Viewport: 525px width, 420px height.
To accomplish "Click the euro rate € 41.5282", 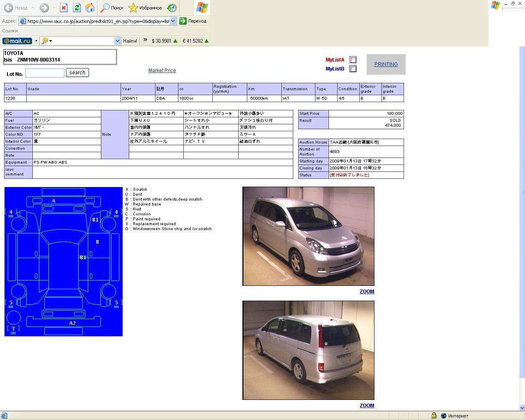I will click(x=193, y=41).
